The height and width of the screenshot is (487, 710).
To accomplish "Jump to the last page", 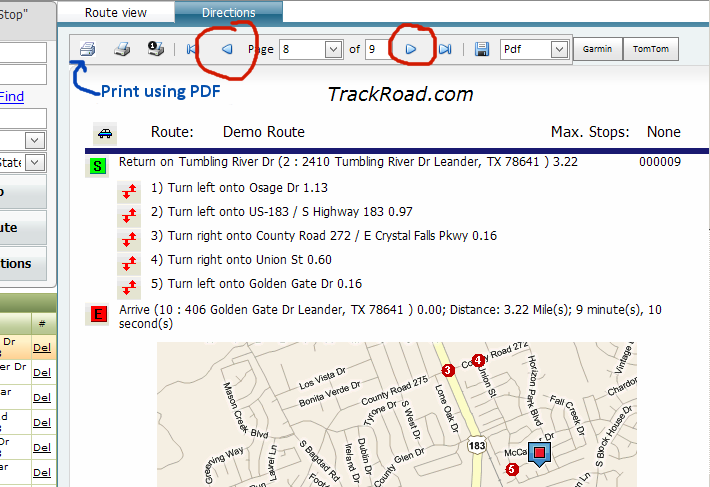I will click(x=445, y=49).
